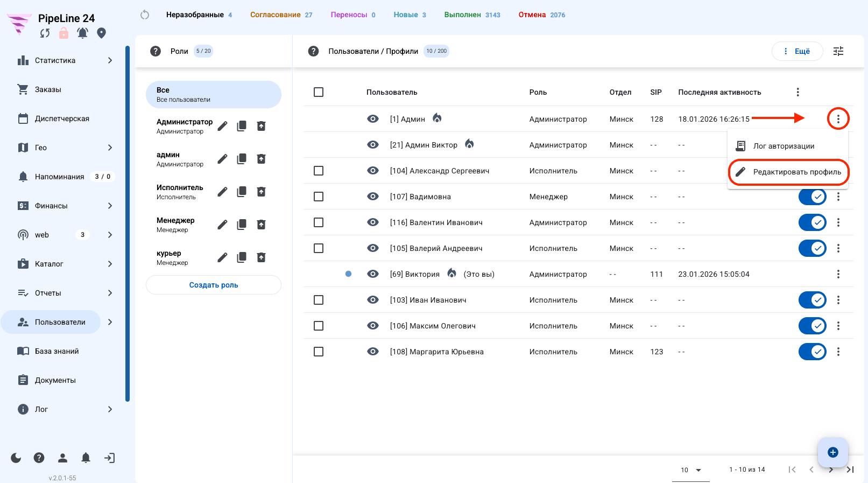Click the red lock icon in header

click(63, 33)
